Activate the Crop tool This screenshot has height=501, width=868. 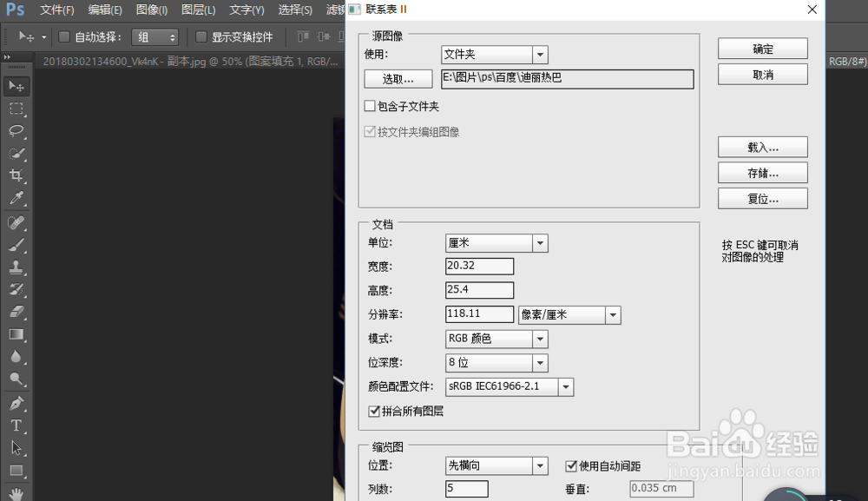(x=16, y=175)
